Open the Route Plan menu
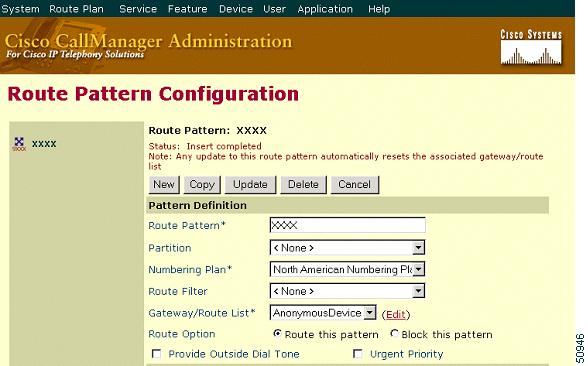588x366 pixels. point(76,9)
